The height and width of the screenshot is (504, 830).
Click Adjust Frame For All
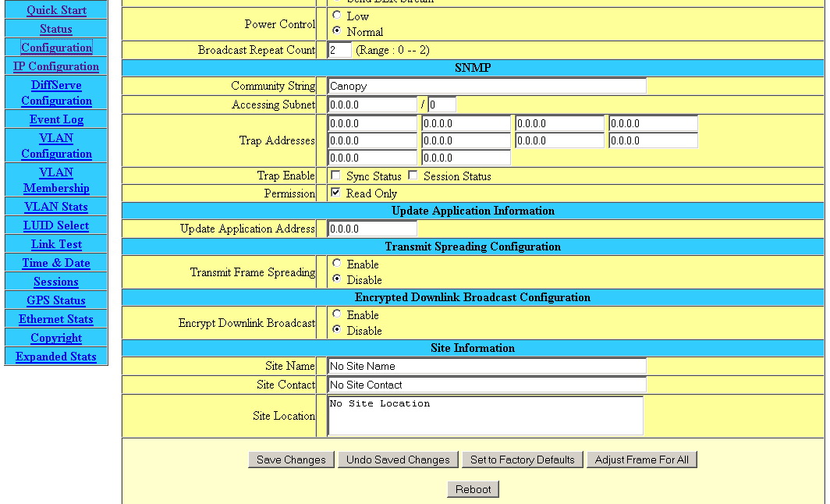tap(641, 460)
